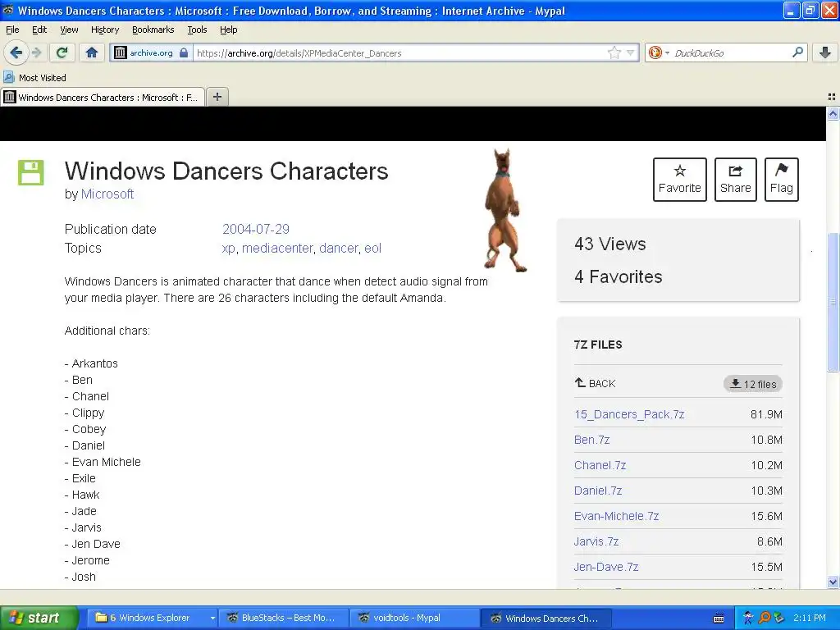Image resolution: width=840 pixels, height=630 pixels.
Task: Click the search magnifier icon
Action: (797, 52)
